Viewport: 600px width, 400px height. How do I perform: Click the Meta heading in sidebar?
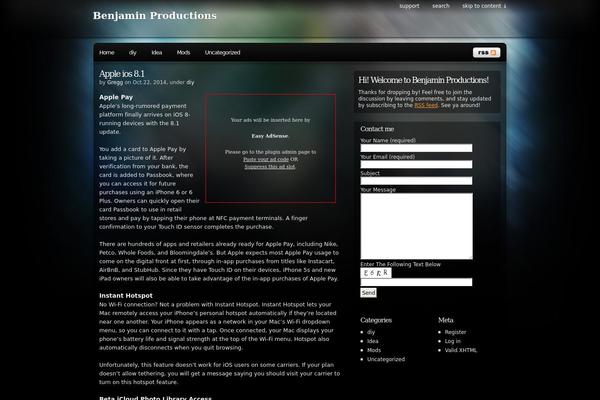point(446,320)
